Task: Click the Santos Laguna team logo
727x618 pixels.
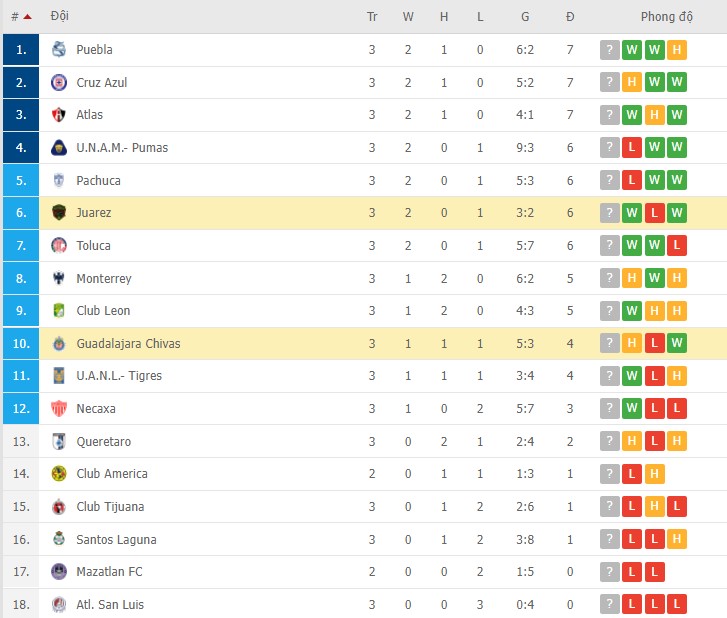Action: click(x=58, y=539)
